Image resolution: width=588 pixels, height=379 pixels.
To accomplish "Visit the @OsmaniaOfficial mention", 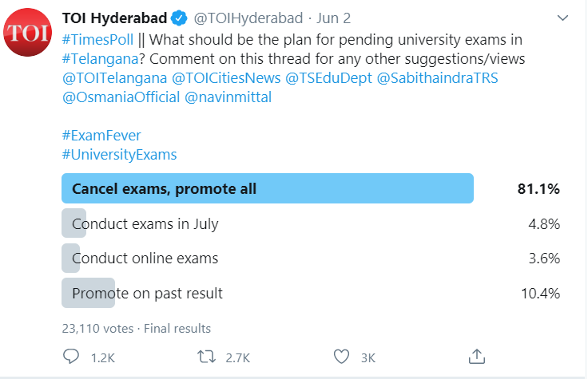I will click(120, 99).
